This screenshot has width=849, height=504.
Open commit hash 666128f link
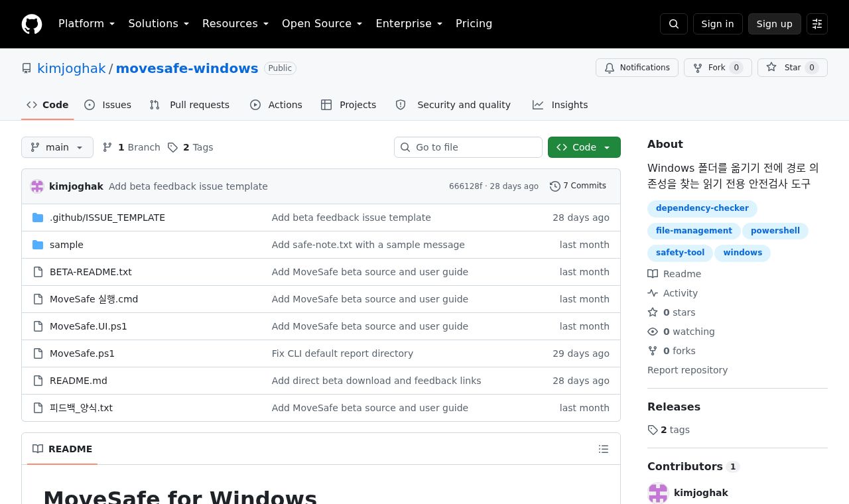(466, 186)
